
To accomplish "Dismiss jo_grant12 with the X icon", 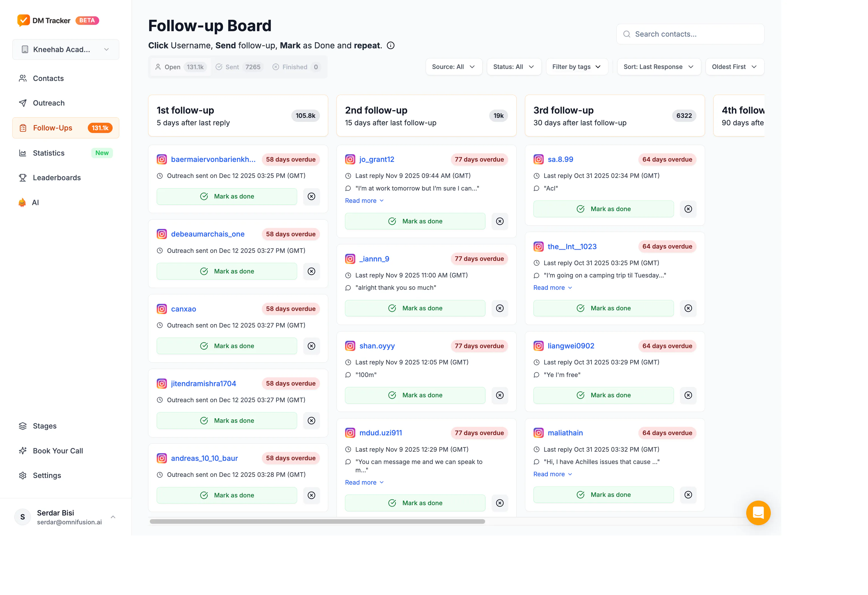I will tap(500, 221).
